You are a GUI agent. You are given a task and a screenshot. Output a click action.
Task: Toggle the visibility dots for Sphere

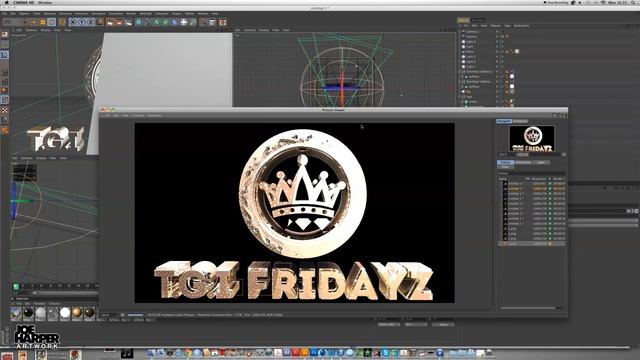(x=497, y=37)
